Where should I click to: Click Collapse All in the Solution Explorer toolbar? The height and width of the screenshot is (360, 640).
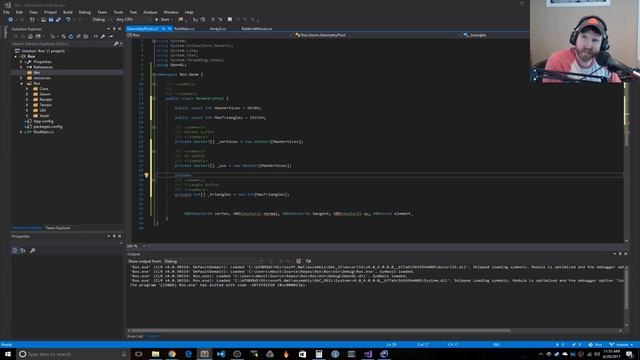point(78,36)
